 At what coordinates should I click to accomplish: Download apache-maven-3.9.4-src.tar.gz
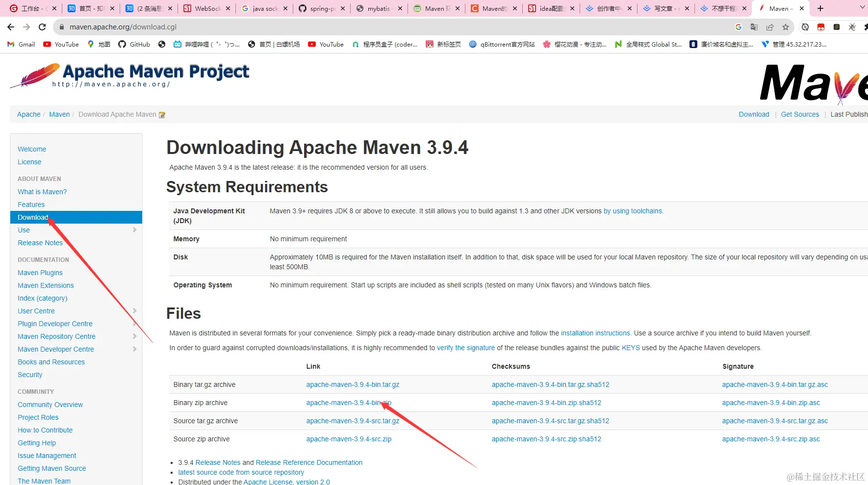pos(353,421)
